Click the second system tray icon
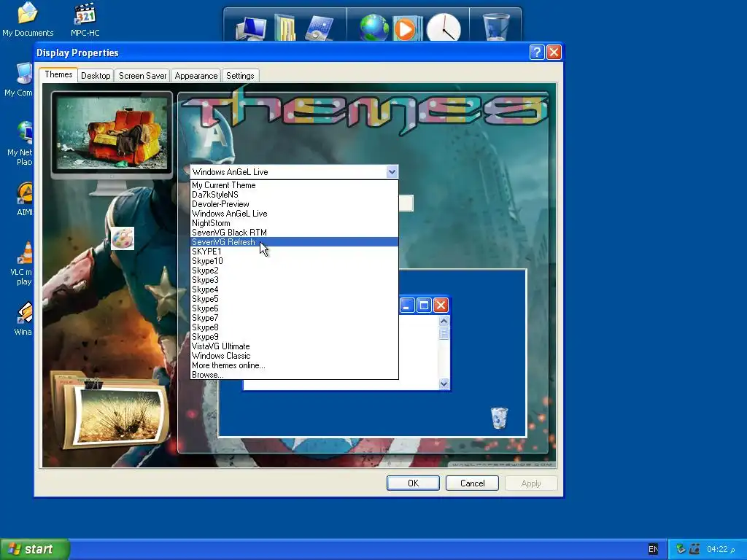This screenshot has width=747, height=560. click(694, 549)
